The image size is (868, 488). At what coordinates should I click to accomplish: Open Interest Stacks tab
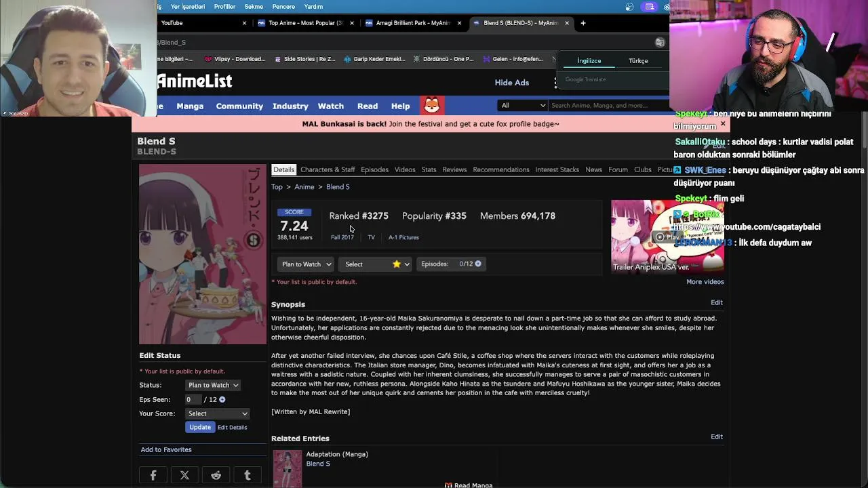(x=557, y=169)
